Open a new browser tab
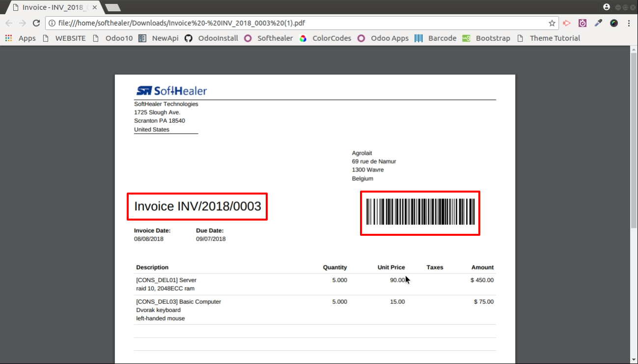Viewport: 638px width, 364px height. pos(113,7)
